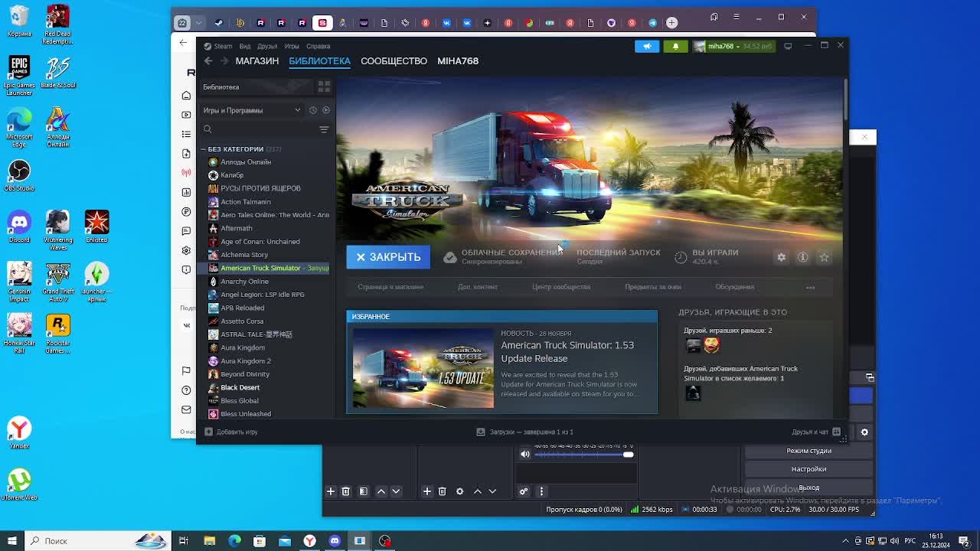This screenshot has height=551, width=980.
Task: Show game info icon for American Truck Simulator
Action: [802, 257]
